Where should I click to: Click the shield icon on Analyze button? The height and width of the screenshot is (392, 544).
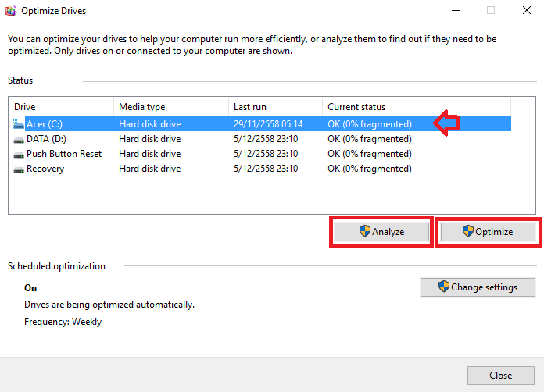(x=365, y=231)
